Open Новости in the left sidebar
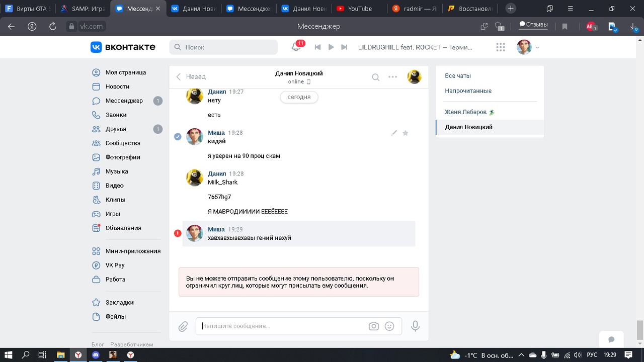This screenshot has width=644, height=362. (x=117, y=86)
